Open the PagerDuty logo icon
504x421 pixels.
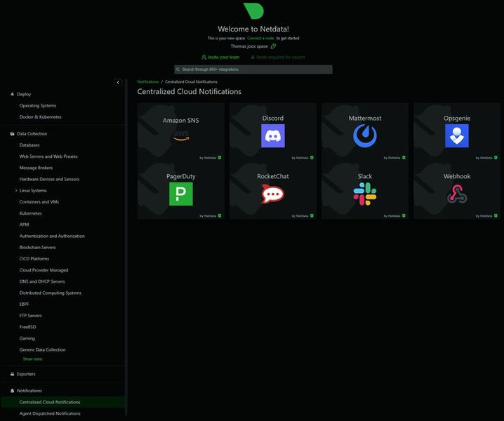pyautogui.click(x=181, y=194)
